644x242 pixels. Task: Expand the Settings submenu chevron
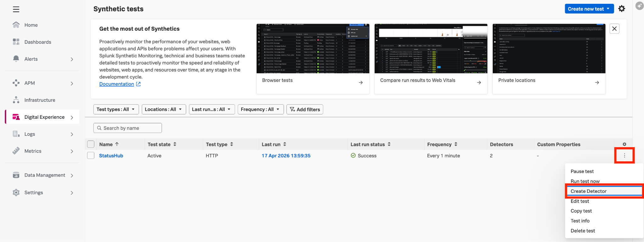pos(72,193)
